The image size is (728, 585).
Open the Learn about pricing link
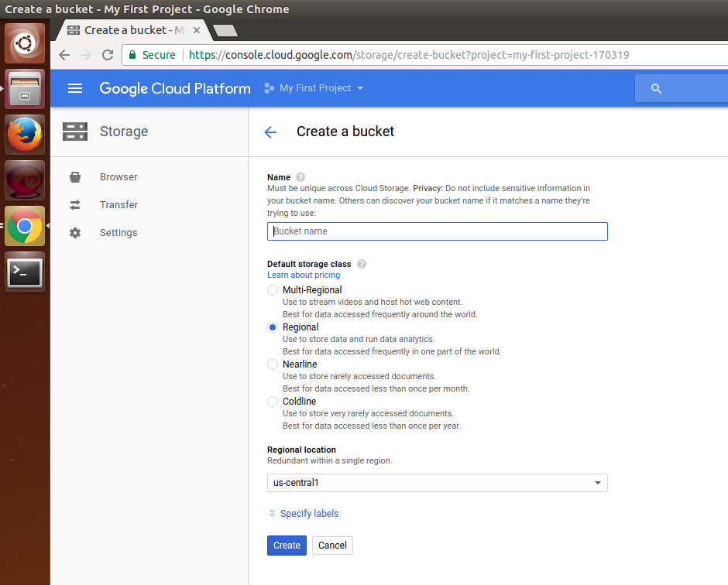304,275
